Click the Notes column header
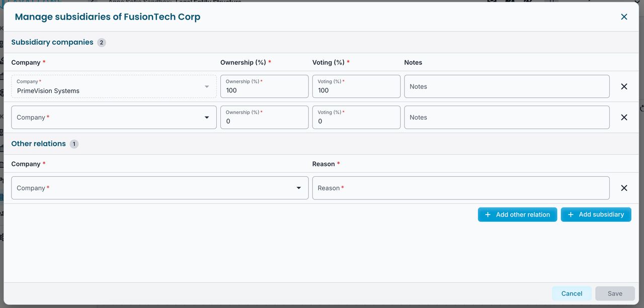The image size is (644, 308). pyautogui.click(x=413, y=62)
